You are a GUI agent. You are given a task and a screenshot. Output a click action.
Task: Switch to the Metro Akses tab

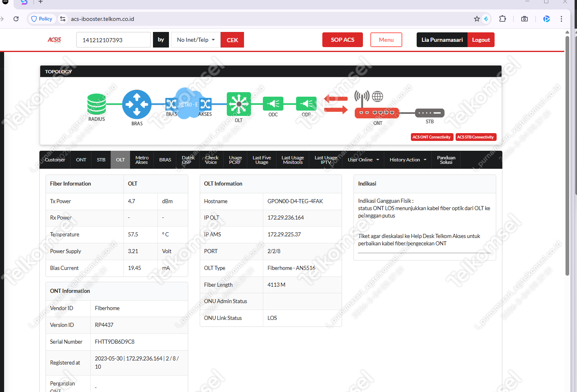[x=142, y=160]
